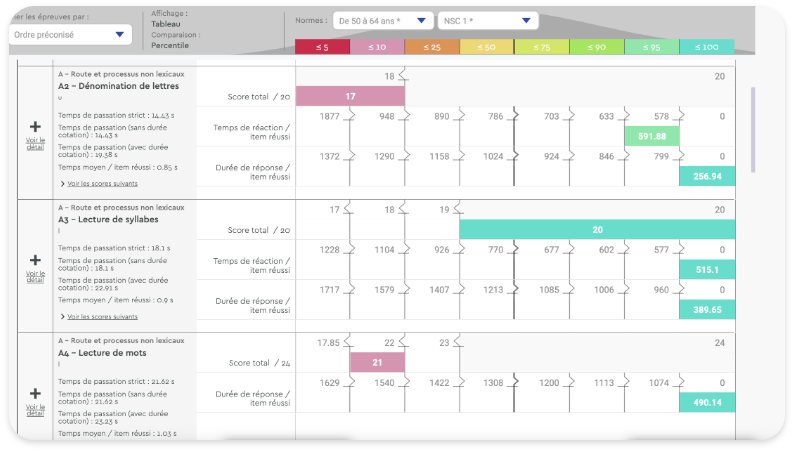Click the vertical scrollbar on the right
Image resolution: width=794 pixels, height=452 pixels.
(752, 110)
